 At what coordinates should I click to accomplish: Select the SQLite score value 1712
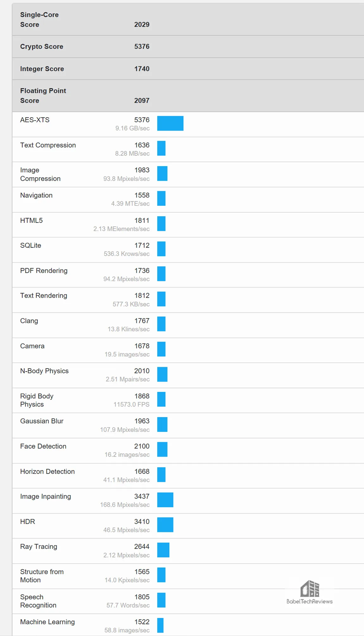(142, 245)
